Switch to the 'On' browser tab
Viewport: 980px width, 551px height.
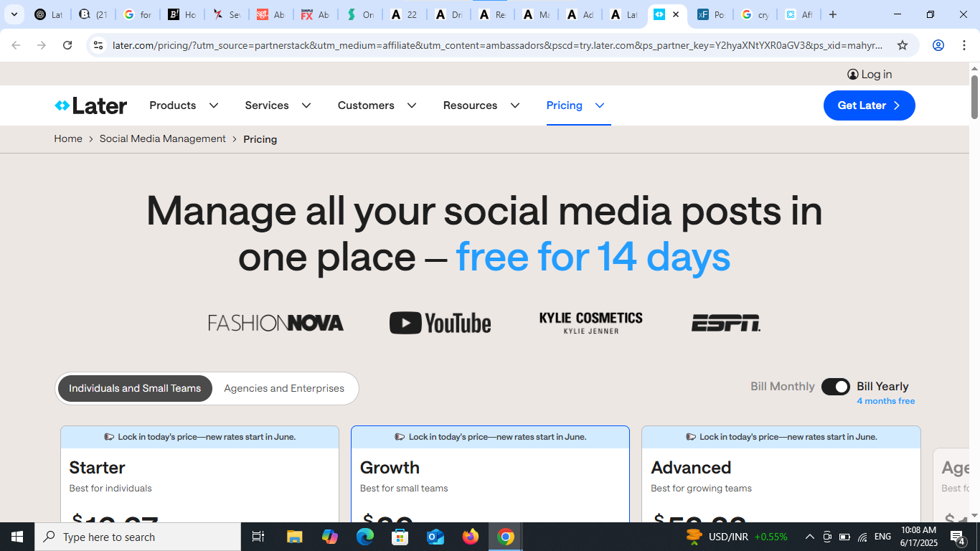click(x=359, y=14)
